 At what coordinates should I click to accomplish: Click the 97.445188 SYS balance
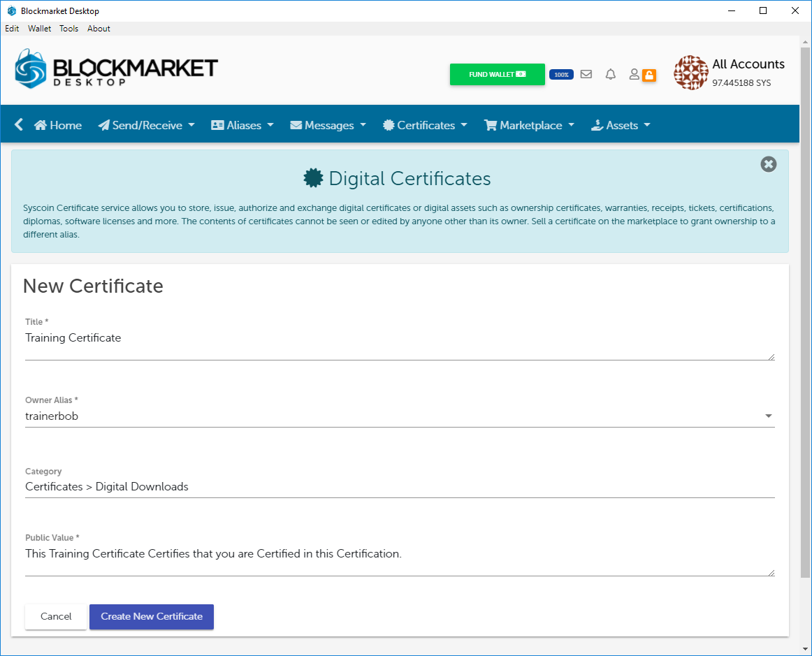click(741, 83)
